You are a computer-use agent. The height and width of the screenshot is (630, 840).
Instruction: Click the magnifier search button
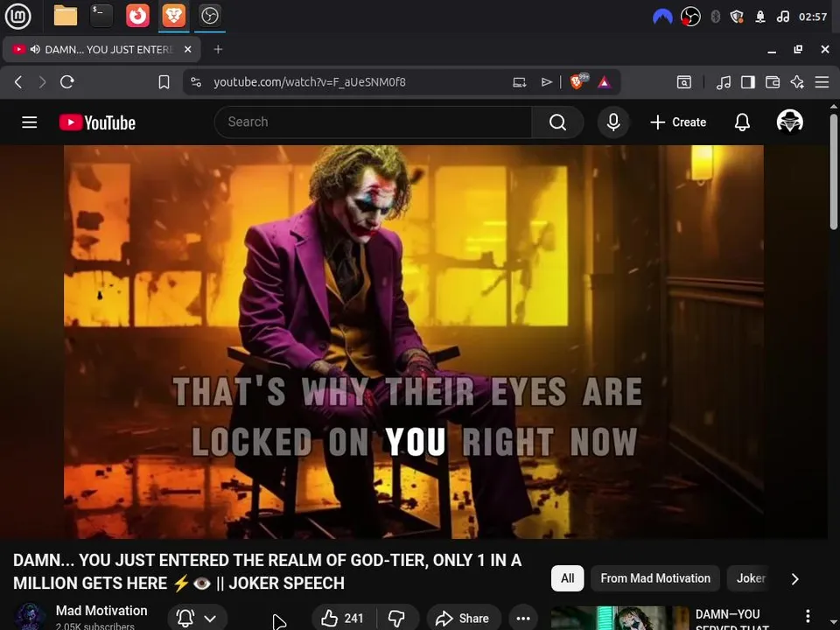click(557, 122)
